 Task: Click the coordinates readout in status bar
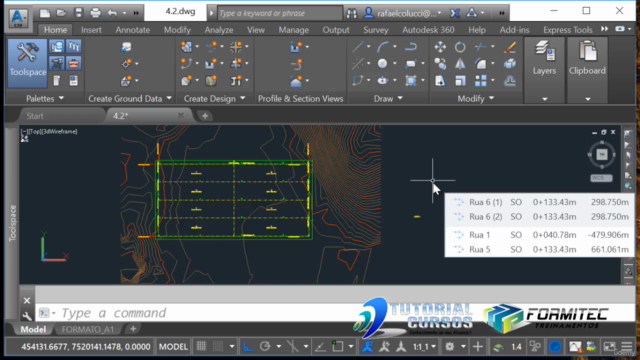pyautogui.click(x=86, y=347)
